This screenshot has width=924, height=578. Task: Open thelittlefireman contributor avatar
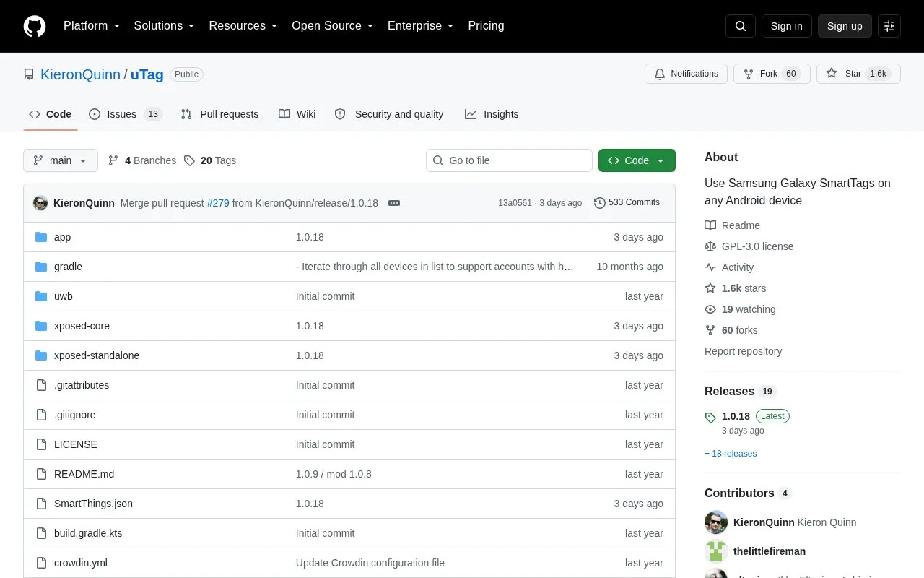[x=716, y=551]
